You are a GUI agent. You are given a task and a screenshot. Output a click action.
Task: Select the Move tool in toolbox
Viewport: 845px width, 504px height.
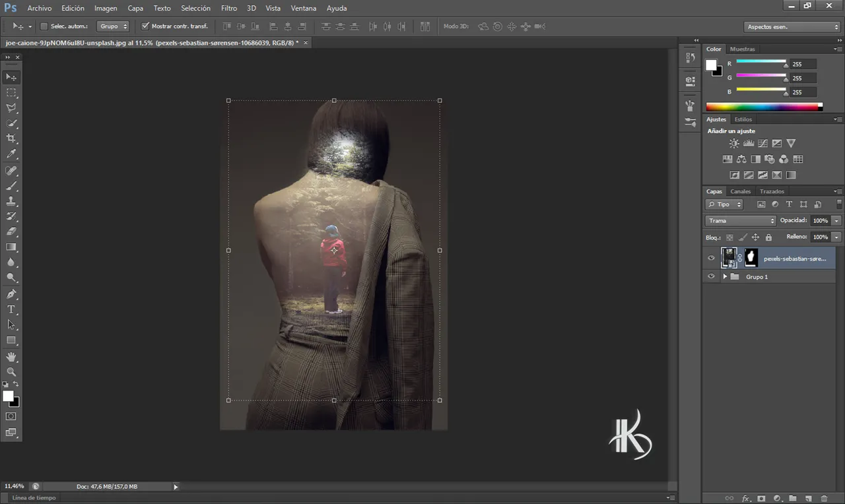[11, 77]
